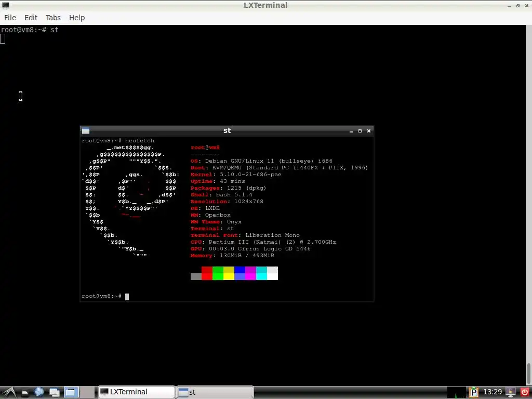Viewport: 532px width, 399px height.
Task: Click the 13:29 clock
Action: point(493,392)
